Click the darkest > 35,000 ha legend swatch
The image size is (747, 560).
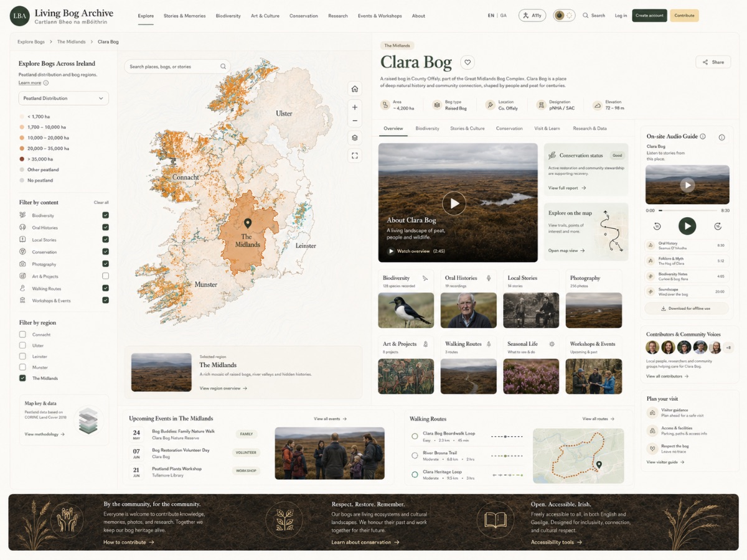[x=22, y=159]
